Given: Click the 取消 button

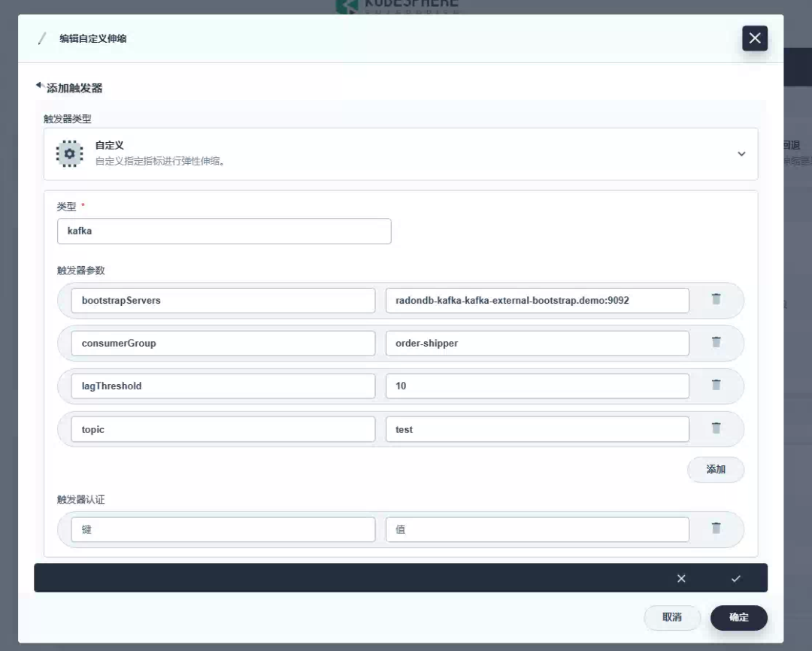Looking at the screenshot, I should (671, 617).
